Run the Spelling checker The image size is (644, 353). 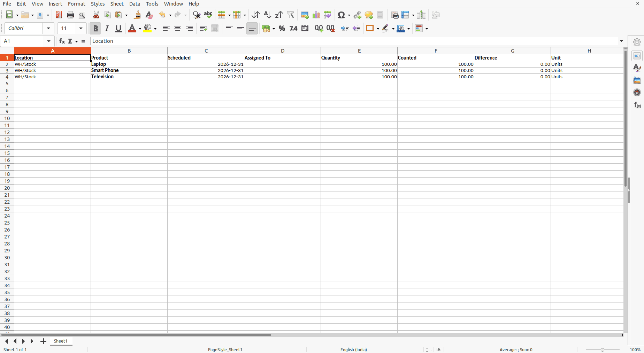point(208,15)
